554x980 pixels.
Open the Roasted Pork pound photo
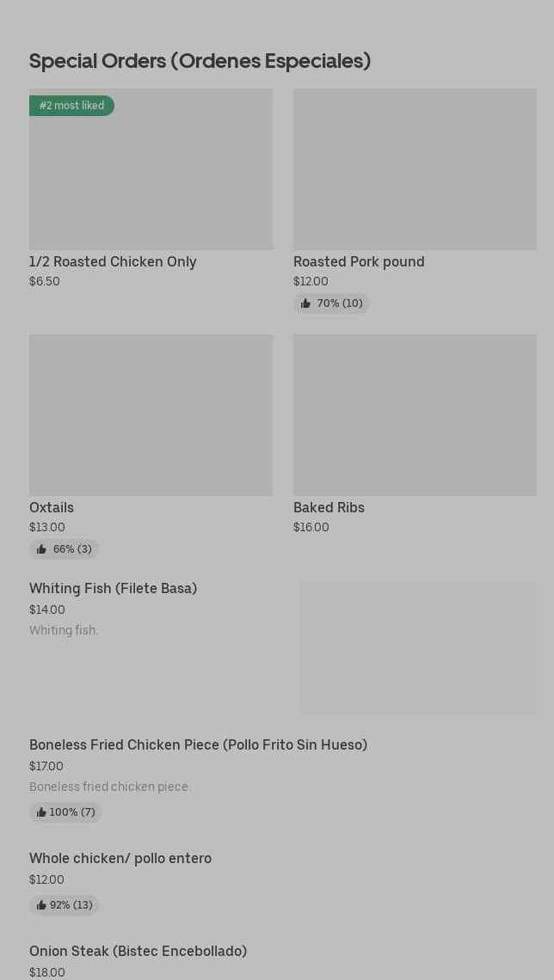(x=415, y=169)
